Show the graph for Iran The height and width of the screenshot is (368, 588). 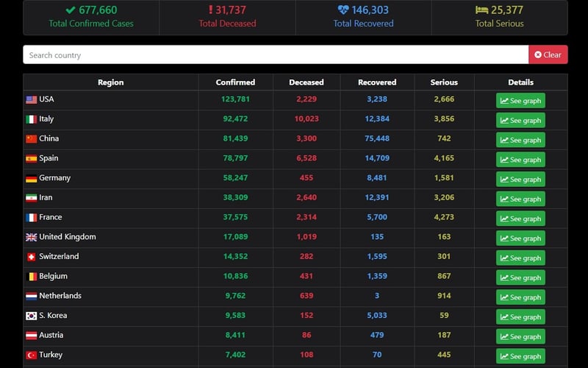point(520,199)
